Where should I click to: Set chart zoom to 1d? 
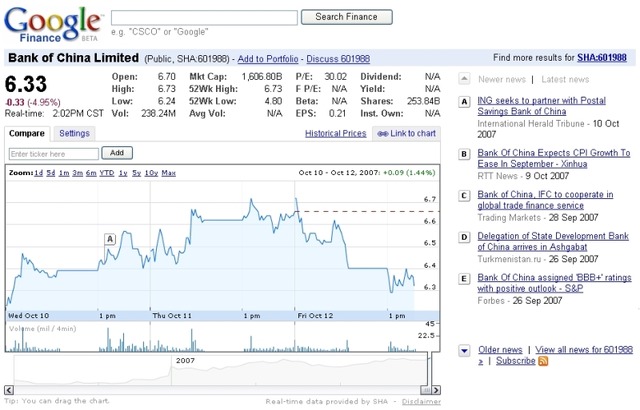point(38,173)
